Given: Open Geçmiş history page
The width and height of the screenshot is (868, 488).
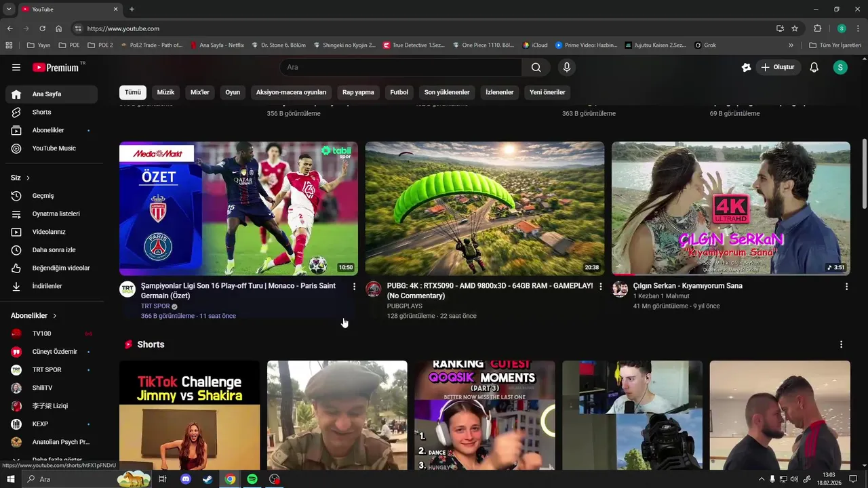Looking at the screenshot, I should click(52, 196).
